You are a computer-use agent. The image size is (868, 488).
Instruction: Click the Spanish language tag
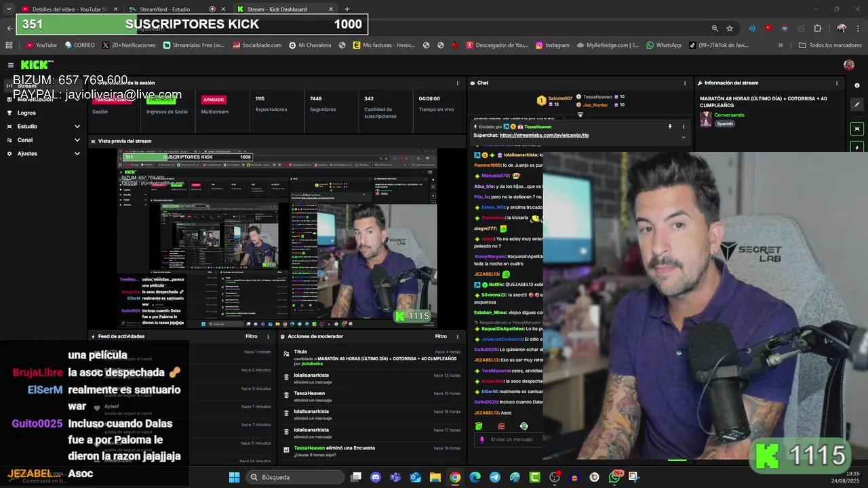(x=725, y=124)
